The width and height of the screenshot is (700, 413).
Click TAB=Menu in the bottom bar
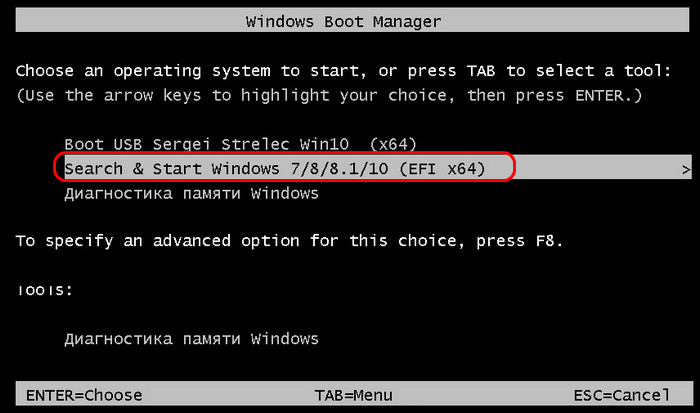(x=354, y=395)
